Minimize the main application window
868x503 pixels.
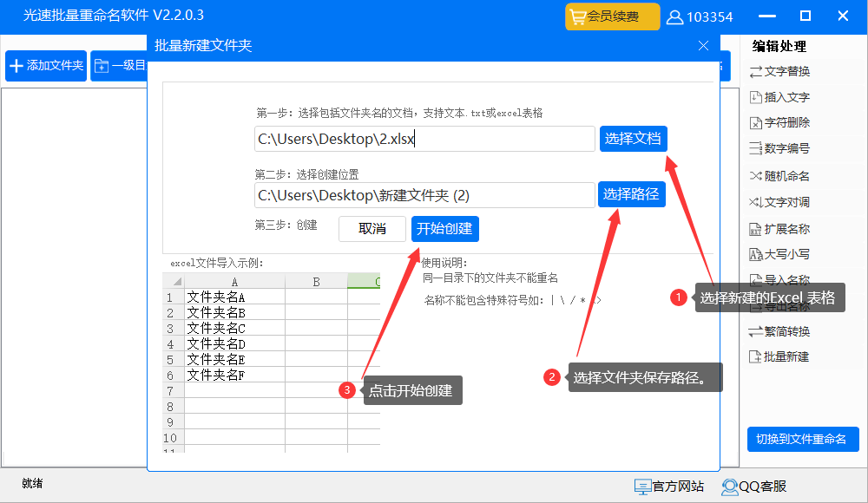(766, 16)
